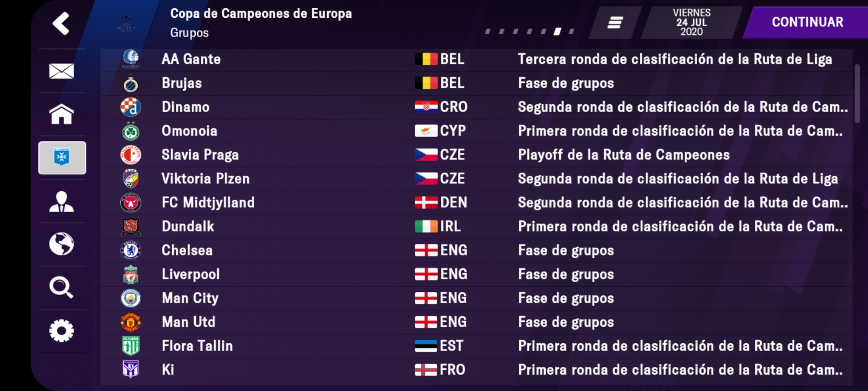Click the CONTINUAR button
This screenshot has height=391, width=868.
point(807,22)
